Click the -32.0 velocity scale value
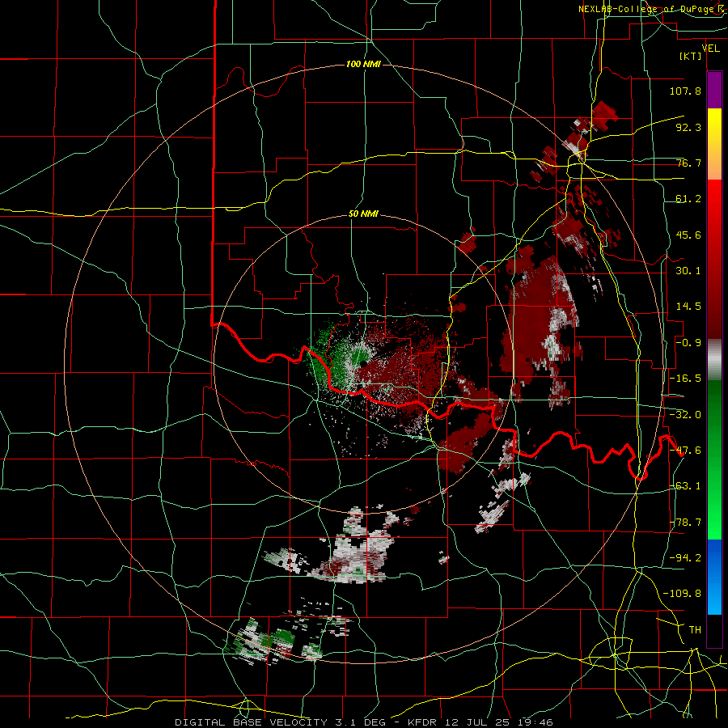The image size is (728, 728). click(x=685, y=415)
